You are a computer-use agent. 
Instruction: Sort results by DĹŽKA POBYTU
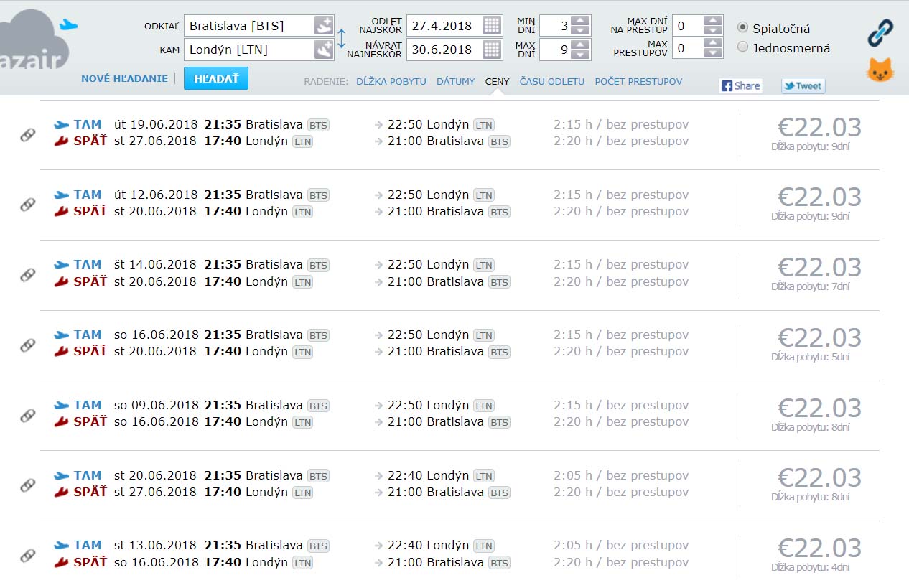coord(391,81)
